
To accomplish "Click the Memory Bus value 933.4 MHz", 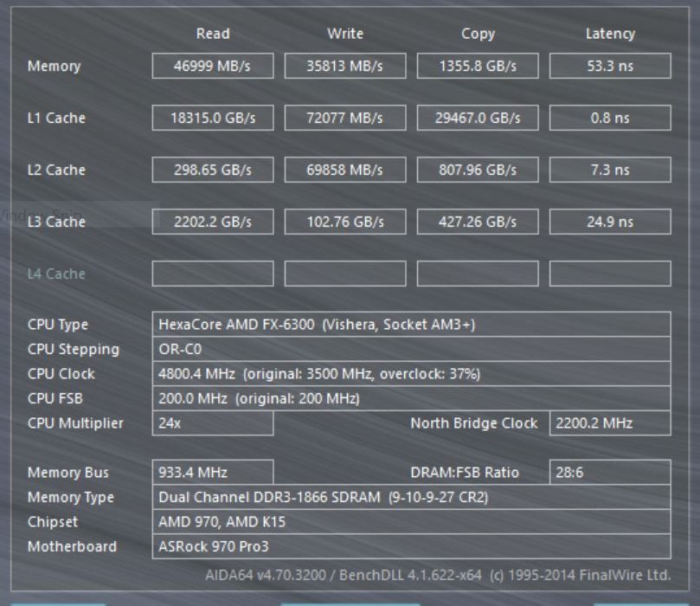I will point(213,472).
